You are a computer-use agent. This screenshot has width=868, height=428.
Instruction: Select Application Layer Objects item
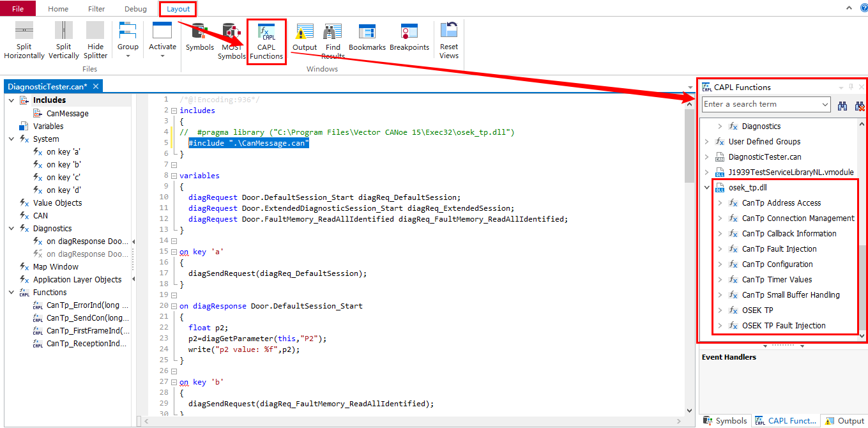click(x=77, y=279)
